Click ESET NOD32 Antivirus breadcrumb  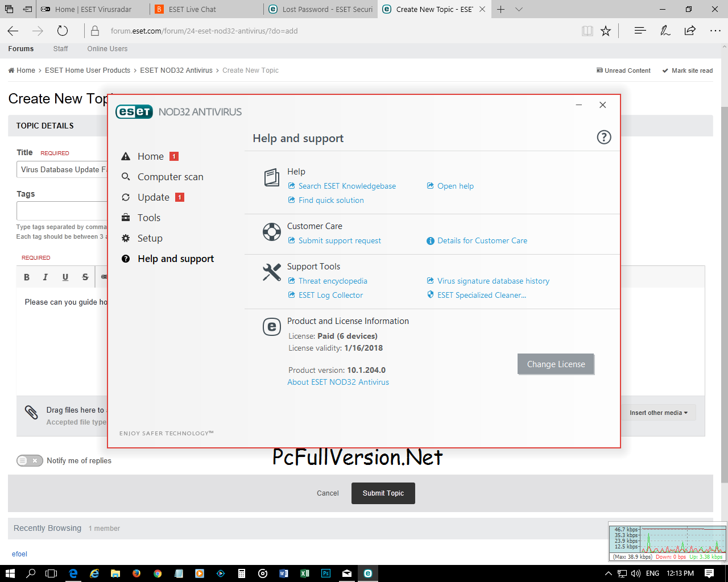176,70
